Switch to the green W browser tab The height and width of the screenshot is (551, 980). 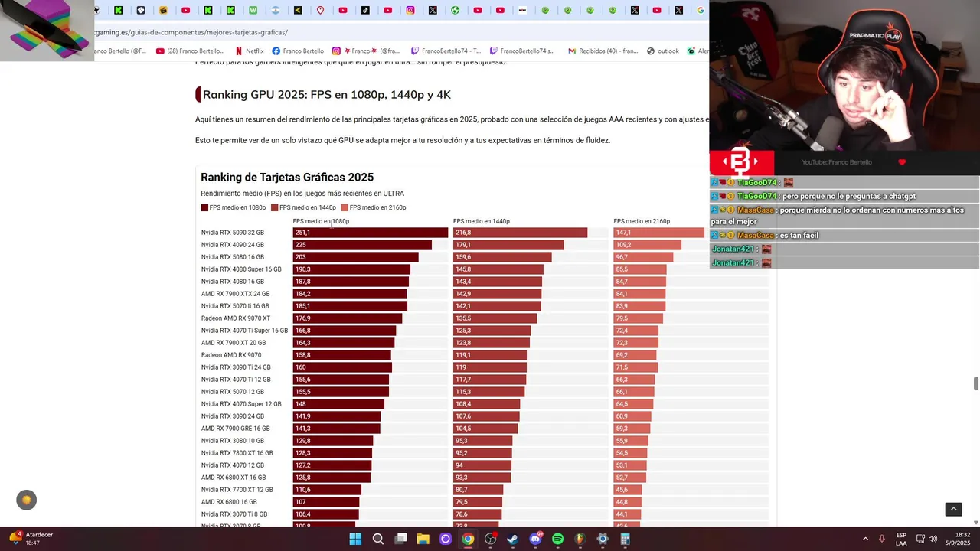tap(253, 10)
